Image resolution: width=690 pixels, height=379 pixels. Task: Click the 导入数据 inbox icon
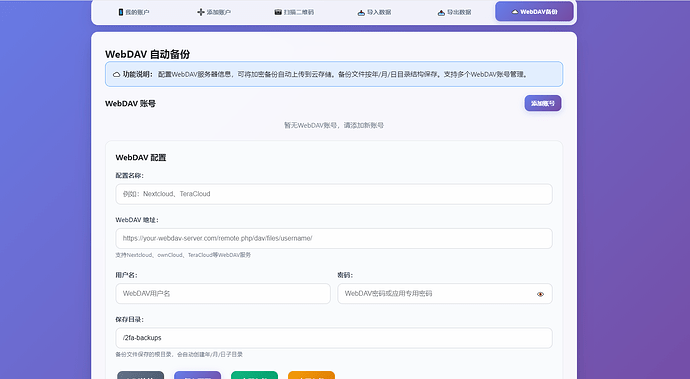(361, 12)
